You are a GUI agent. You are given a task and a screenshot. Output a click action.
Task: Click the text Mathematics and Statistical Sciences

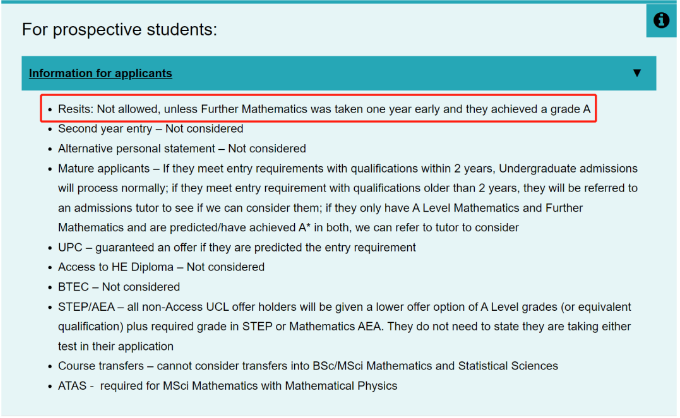(462, 366)
